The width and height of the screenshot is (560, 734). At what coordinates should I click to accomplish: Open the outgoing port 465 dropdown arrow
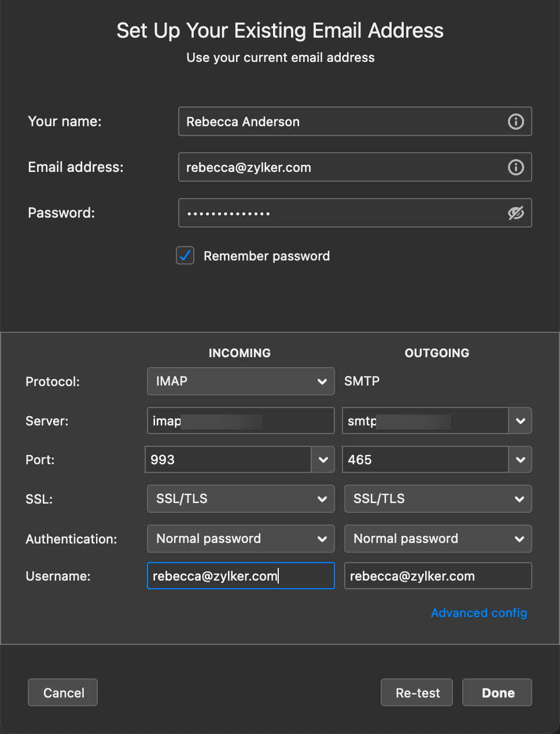(x=520, y=460)
